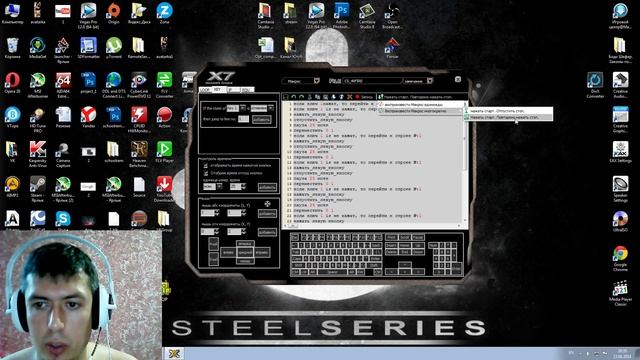Click the jump to line number field
The image size is (640, 360).
point(243,119)
